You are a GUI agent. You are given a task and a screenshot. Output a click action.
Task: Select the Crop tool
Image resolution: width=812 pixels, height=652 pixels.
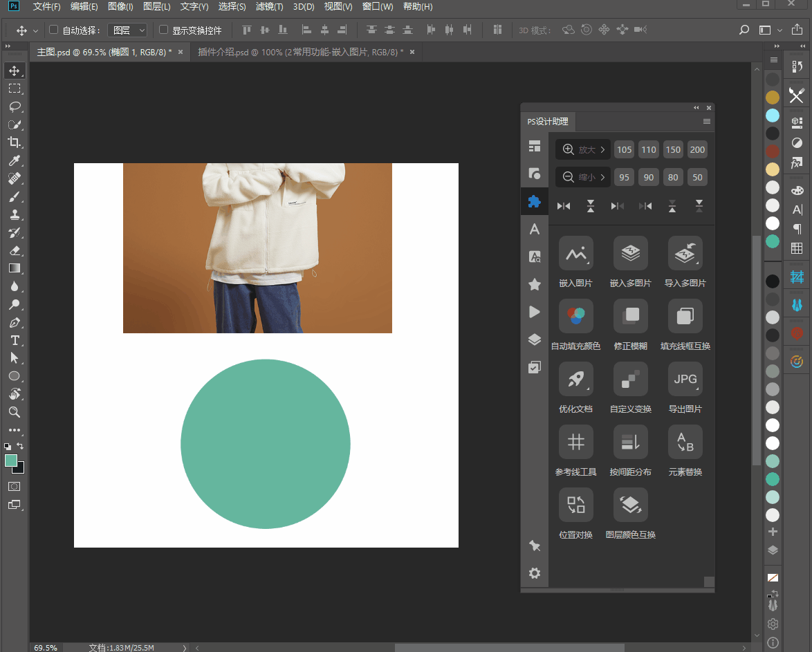coord(15,142)
